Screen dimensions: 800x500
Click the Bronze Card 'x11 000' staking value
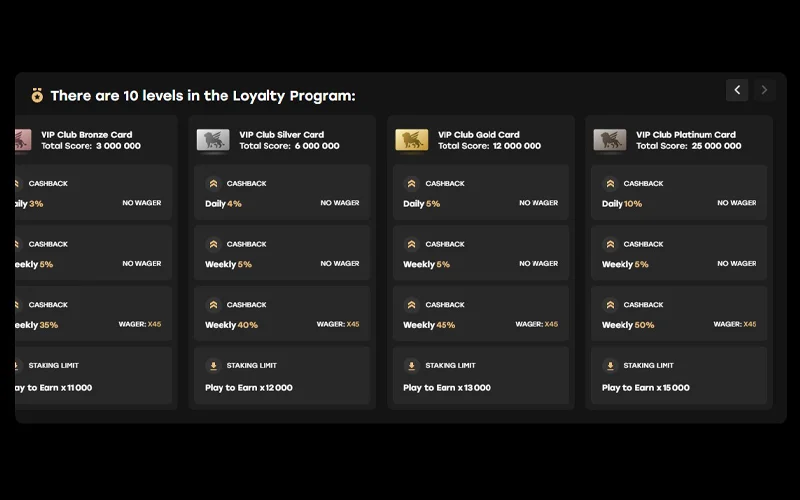click(x=77, y=388)
